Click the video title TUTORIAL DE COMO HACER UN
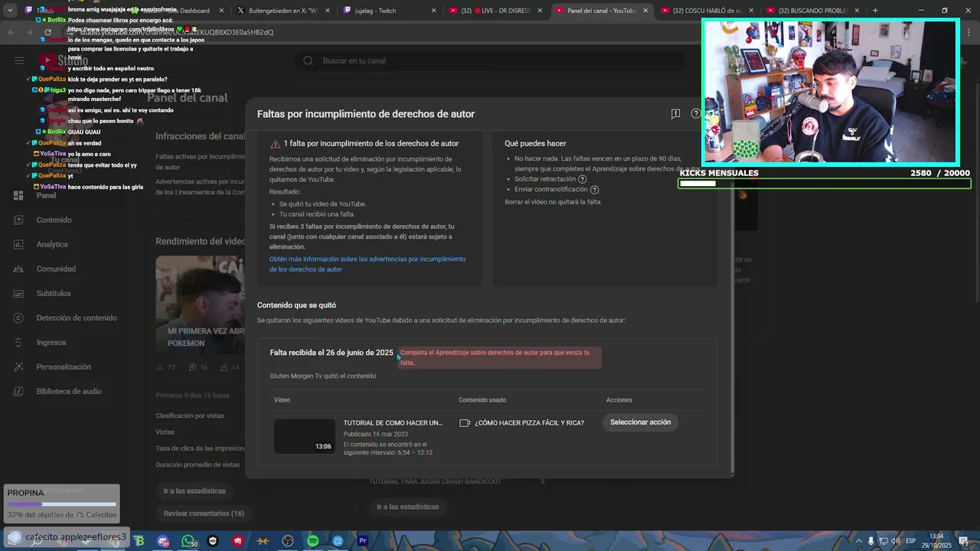Viewport: 980px width, 551px height. click(393, 422)
